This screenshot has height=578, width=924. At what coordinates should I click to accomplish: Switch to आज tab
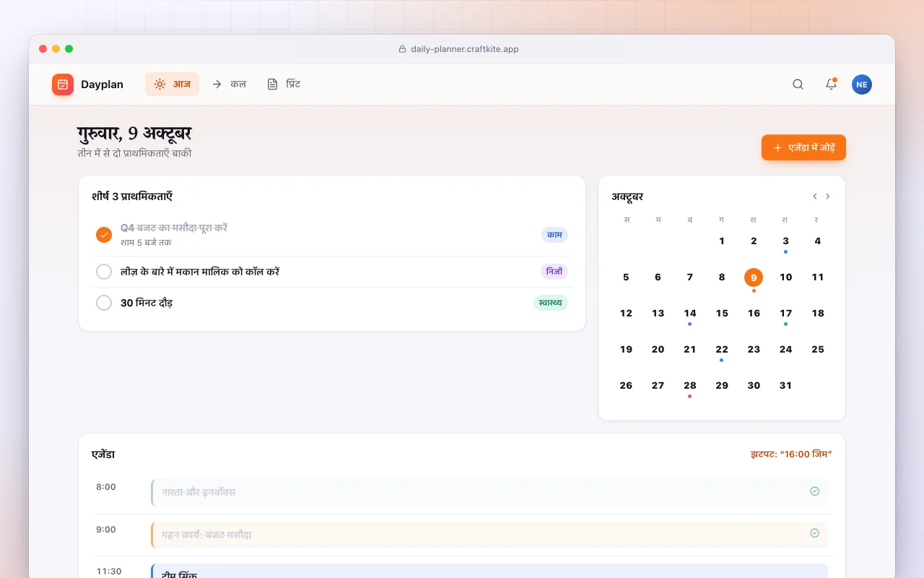pos(172,85)
